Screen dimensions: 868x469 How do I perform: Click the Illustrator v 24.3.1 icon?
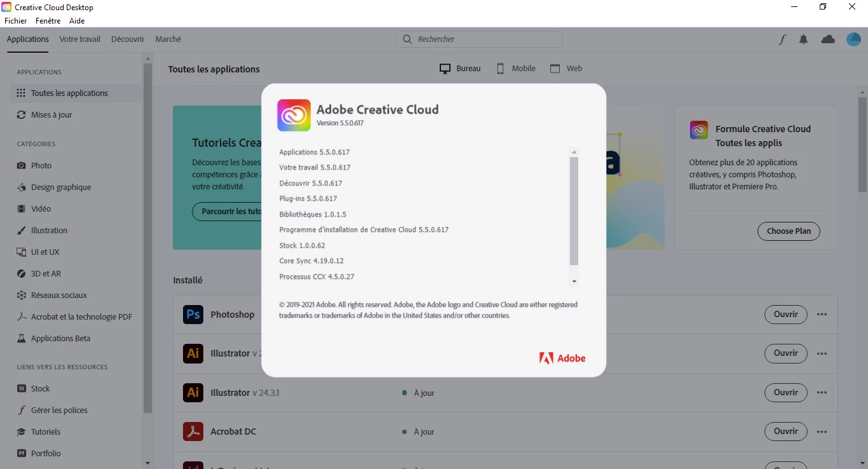tap(193, 393)
